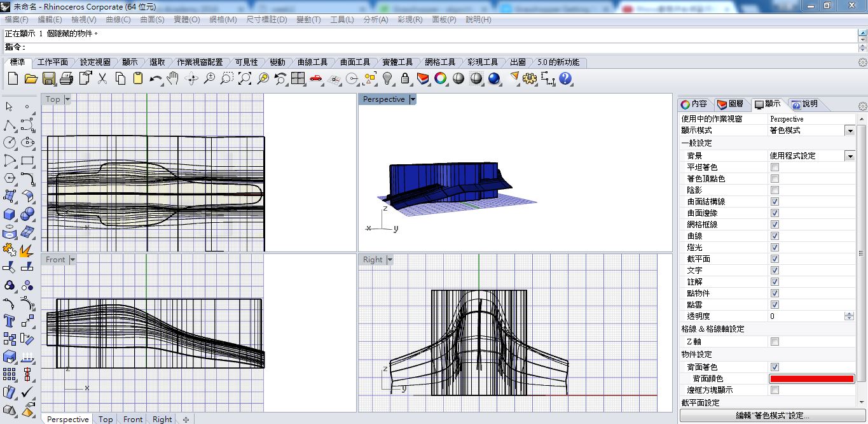868x424 pixels.
Task: Expand the 背景 background dropdown
Action: click(850, 156)
